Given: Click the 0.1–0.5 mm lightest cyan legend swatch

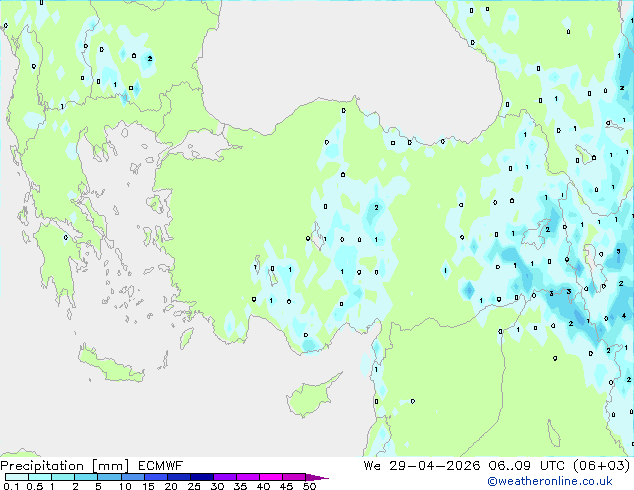Looking at the screenshot, I should pos(17,477).
